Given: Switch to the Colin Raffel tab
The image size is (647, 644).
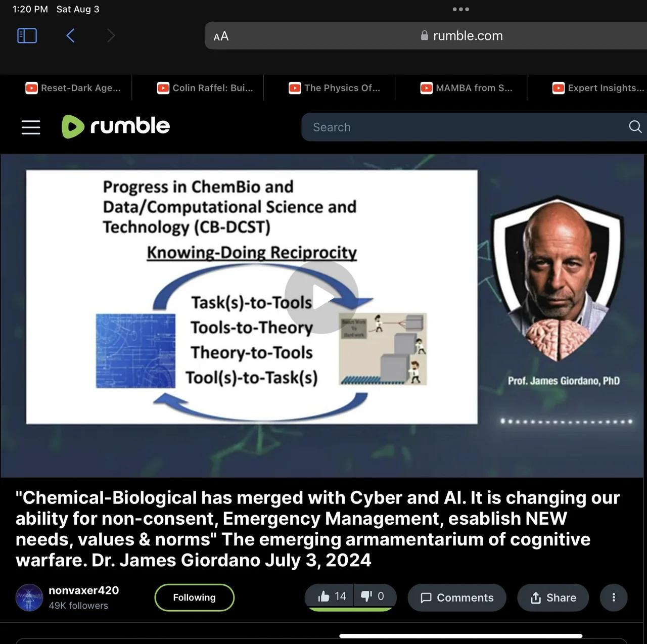Looking at the screenshot, I should (x=205, y=88).
